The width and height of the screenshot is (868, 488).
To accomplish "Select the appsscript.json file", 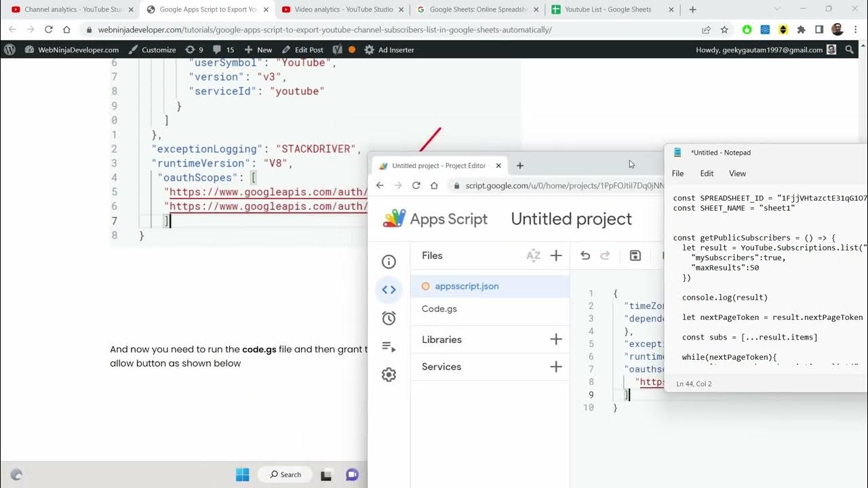I will (467, 286).
